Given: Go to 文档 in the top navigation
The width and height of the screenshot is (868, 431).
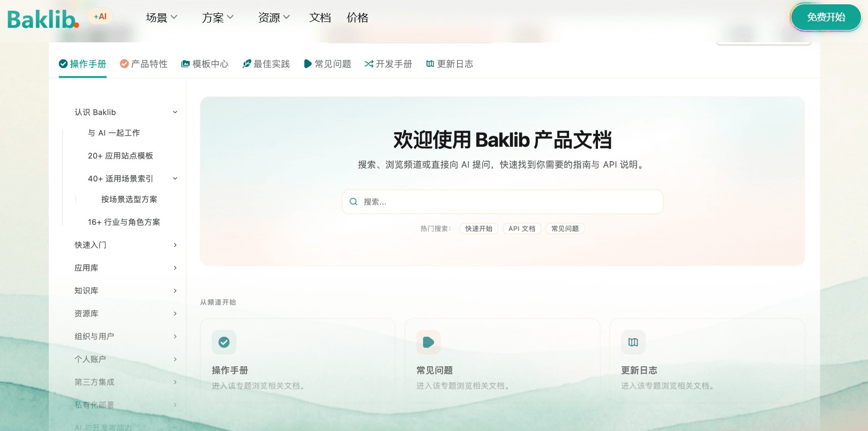Looking at the screenshot, I should point(320,18).
